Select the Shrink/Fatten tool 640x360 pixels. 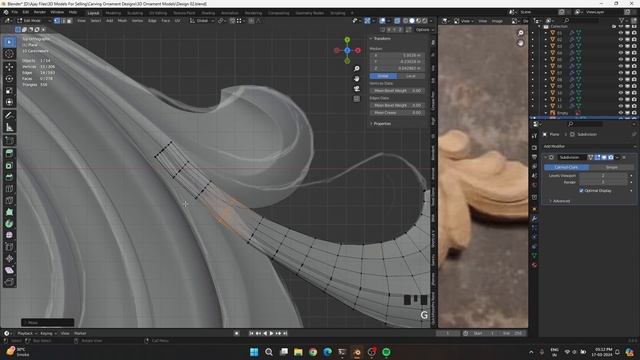pyautogui.click(x=9, y=259)
